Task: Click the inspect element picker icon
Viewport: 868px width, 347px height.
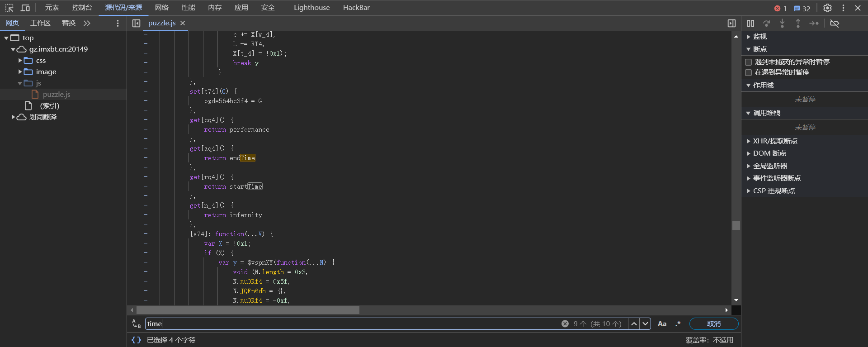Action: tap(9, 8)
